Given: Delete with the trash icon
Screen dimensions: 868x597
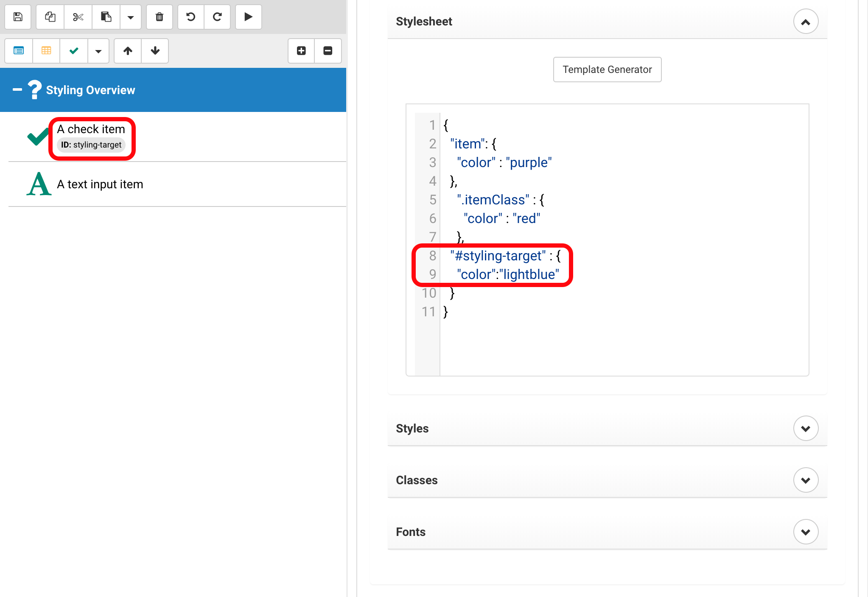Looking at the screenshot, I should 159,17.
